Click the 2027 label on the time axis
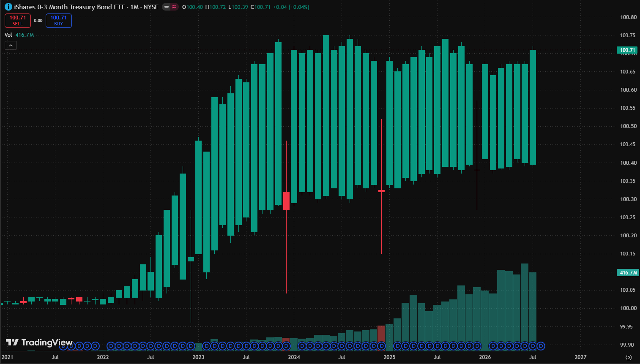Viewport: 640px width, 364px height. pos(580,357)
